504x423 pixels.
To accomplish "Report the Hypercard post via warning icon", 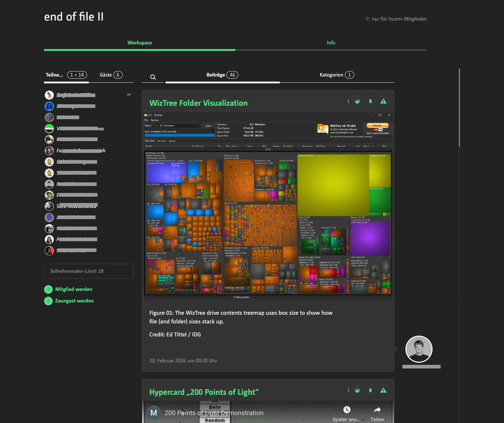I will pyautogui.click(x=383, y=390).
